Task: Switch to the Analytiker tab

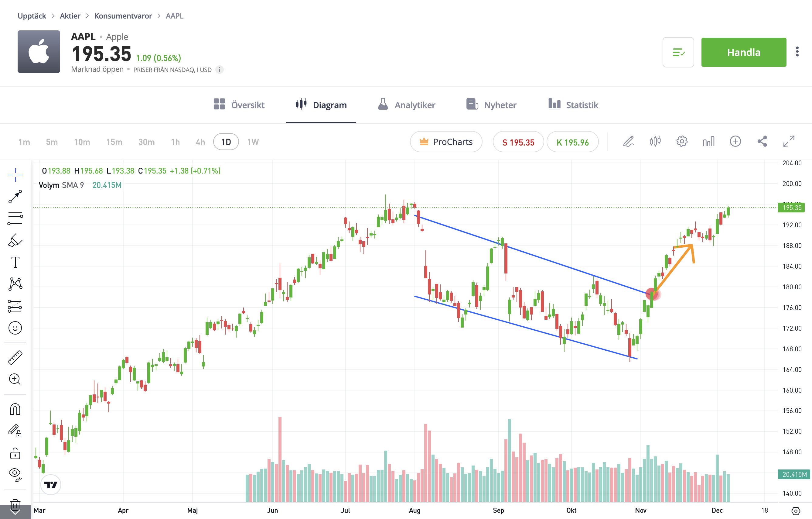Action: pos(406,105)
